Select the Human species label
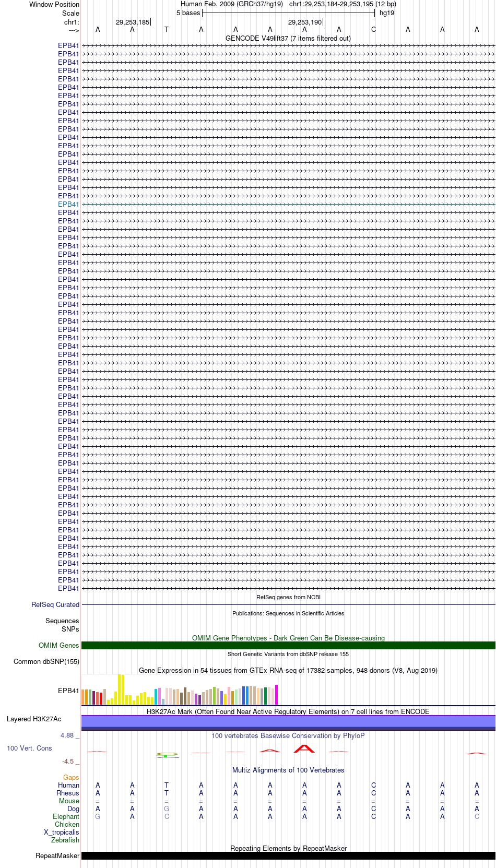496x868 pixels. point(69,785)
